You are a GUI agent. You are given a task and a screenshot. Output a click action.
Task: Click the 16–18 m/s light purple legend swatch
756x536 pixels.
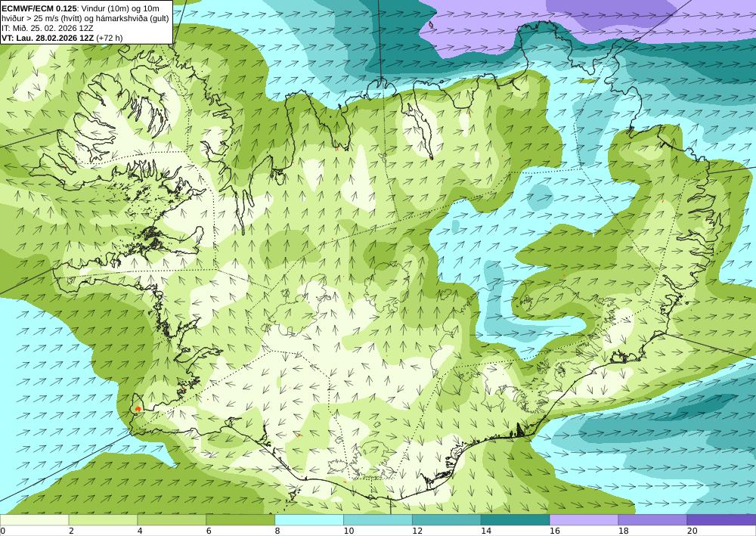point(584,519)
